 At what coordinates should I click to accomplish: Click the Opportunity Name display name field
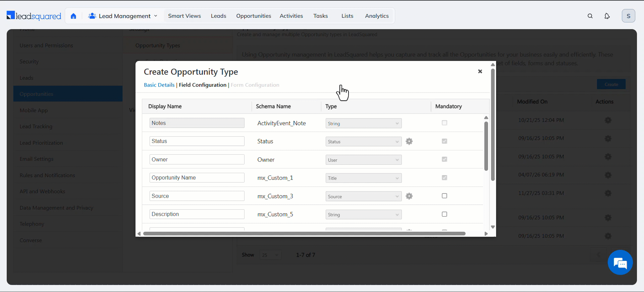click(x=197, y=178)
